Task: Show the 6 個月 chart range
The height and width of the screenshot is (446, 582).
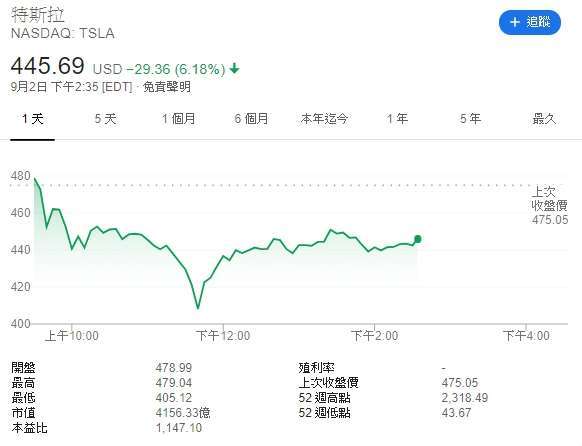Action: (251, 119)
